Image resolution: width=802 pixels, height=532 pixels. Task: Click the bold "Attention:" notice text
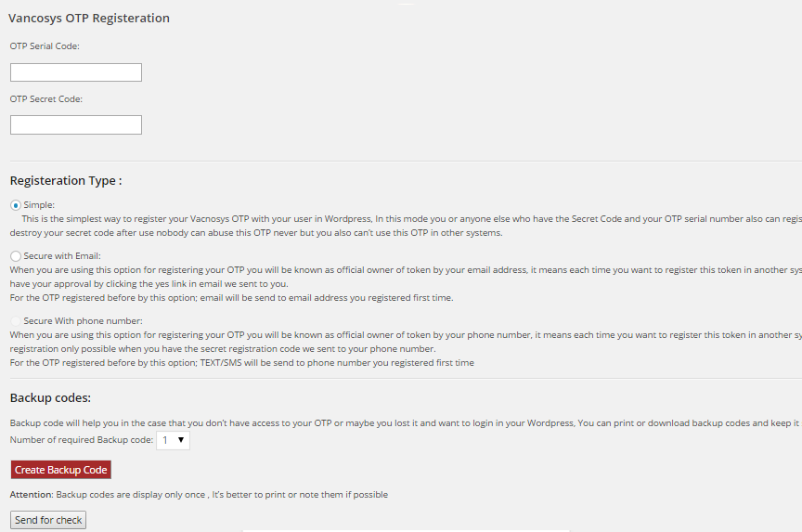32,495
